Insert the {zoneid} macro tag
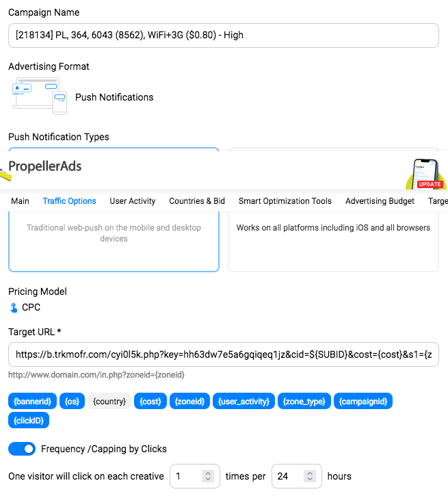Screen dimensions: 448x496 [x=189, y=401]
